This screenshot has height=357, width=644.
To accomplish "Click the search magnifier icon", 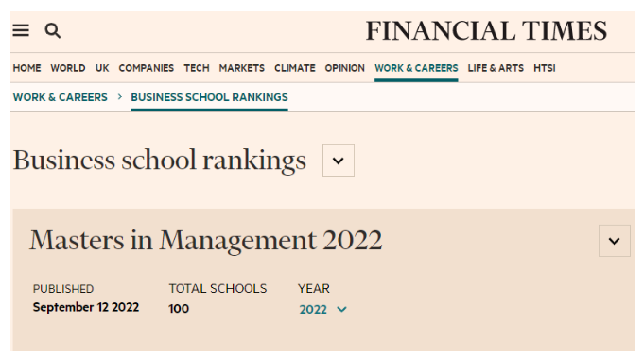I will point(53,30).
